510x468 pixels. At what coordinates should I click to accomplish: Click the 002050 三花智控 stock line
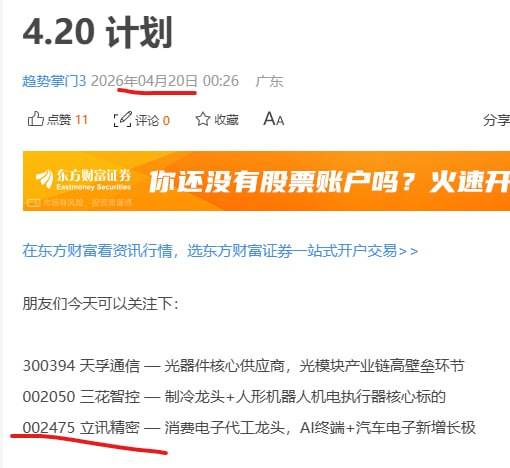[234, 397]
